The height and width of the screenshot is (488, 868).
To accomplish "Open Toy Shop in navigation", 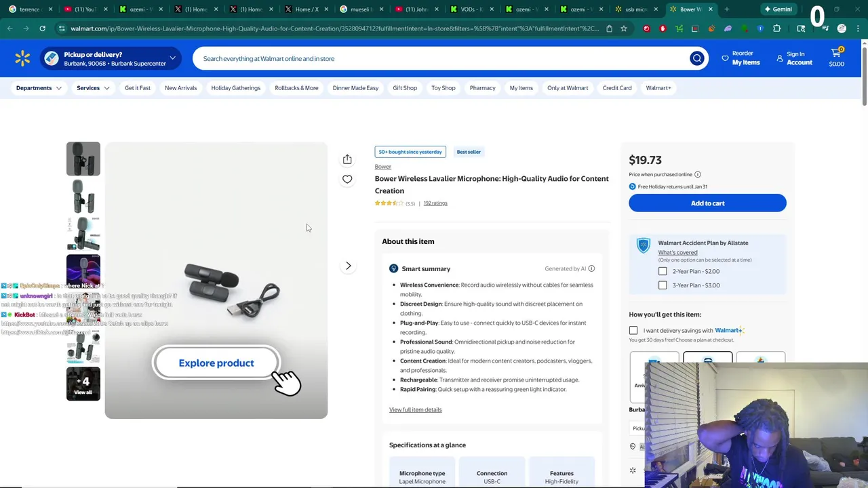I will click(443, 88).
